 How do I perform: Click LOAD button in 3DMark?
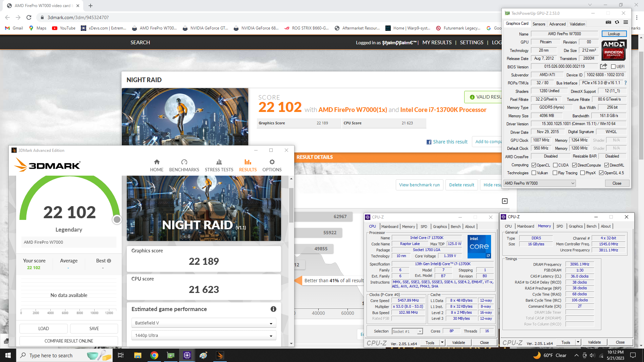click(x=44, y=328)
